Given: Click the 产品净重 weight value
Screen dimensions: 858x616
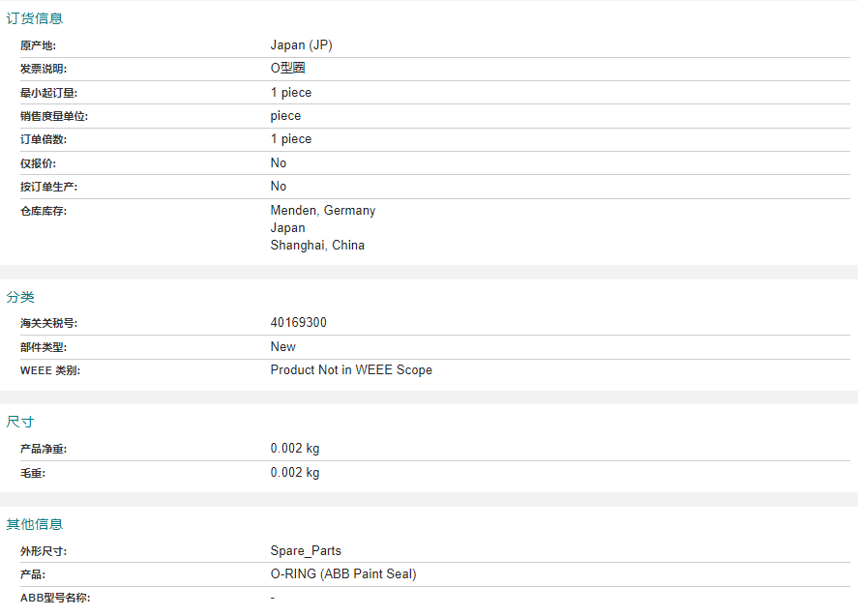Looking at the screenshot, I should [295, 449].
